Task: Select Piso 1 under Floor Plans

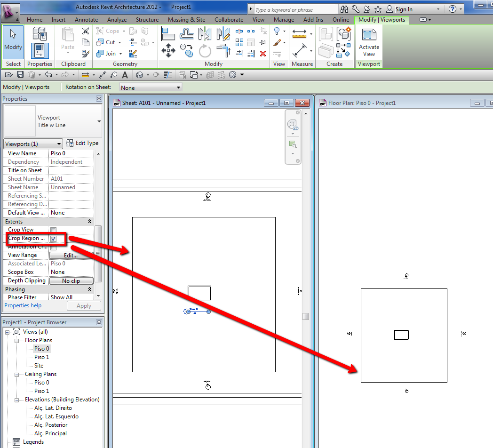Action: click(x=41, y=357)
